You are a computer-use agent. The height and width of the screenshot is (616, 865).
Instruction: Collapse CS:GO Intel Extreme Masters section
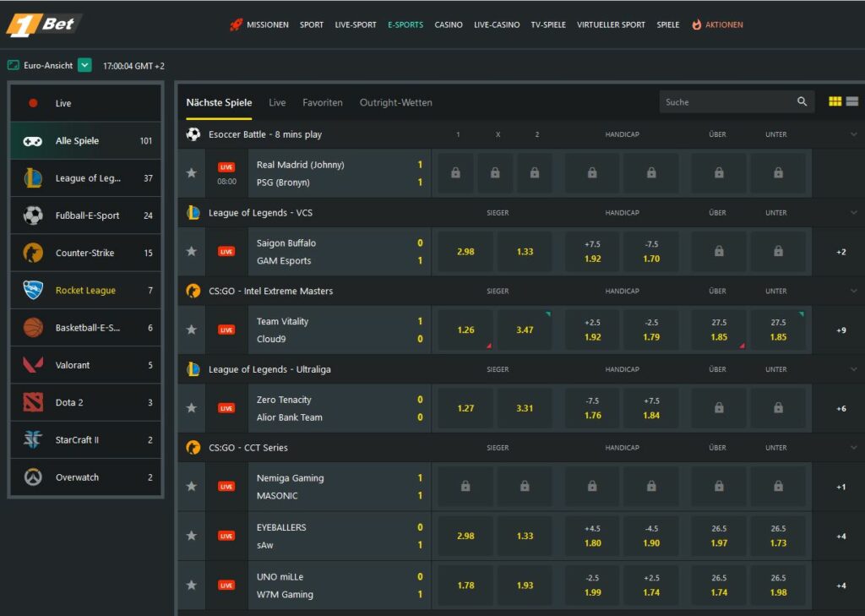click(854, 292)
